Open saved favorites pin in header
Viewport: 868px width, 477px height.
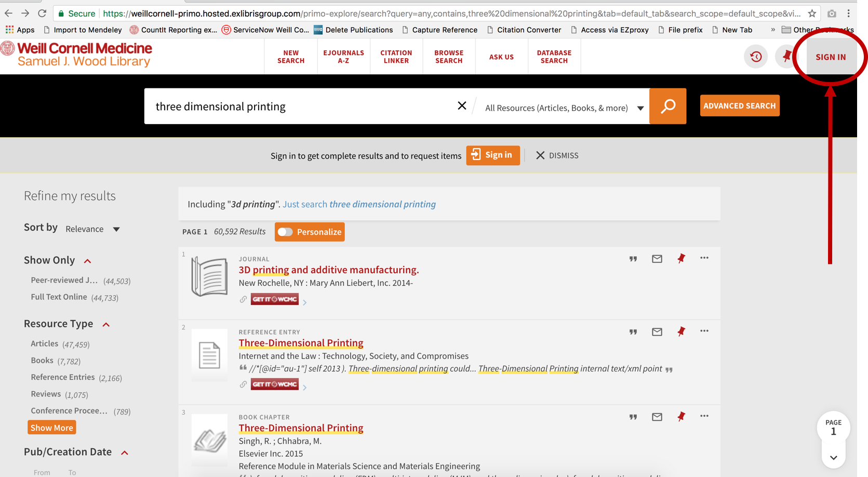coord(787,57)
